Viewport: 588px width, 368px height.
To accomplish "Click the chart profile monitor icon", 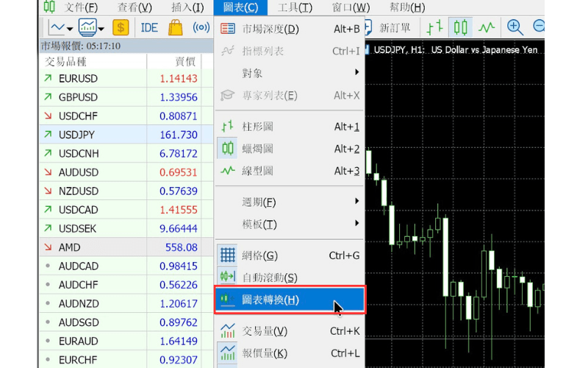I will click(x=87, y=27).
